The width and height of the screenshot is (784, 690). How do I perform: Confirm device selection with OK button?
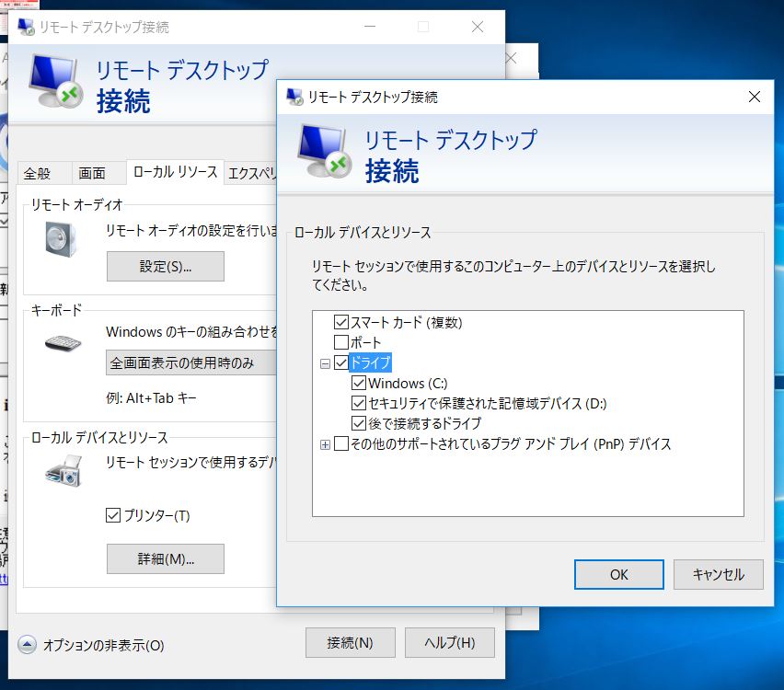coord(619,574)
